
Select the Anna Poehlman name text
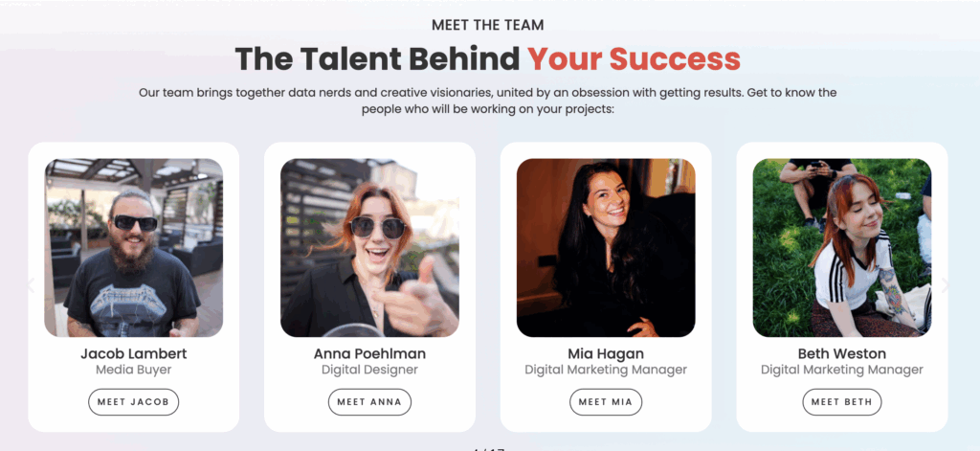click(x=369, y=354)
